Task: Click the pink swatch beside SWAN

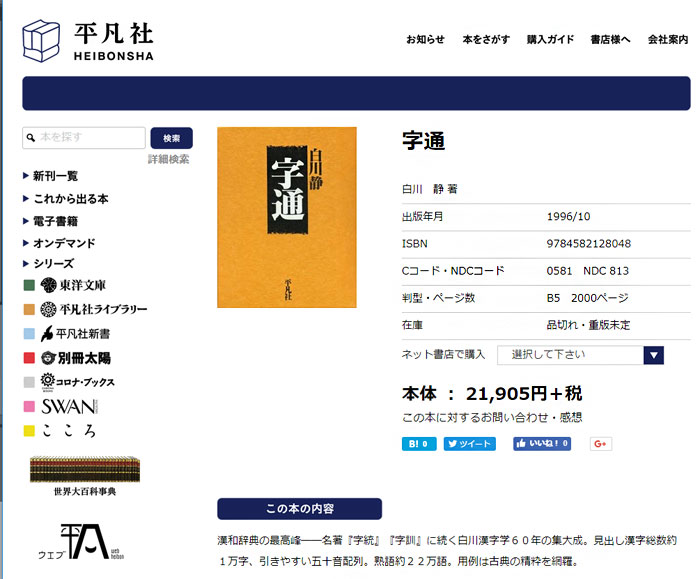Action: click(x=29, y=406)
